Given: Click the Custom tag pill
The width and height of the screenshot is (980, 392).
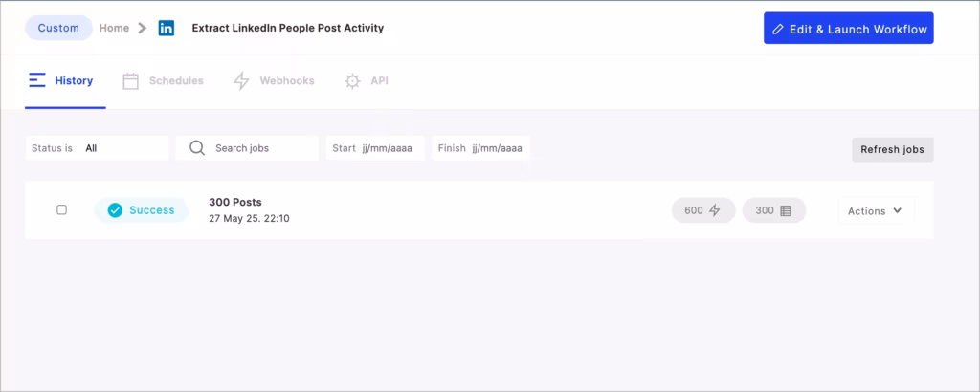Looking at the screenshot, I should pos(58,28).
